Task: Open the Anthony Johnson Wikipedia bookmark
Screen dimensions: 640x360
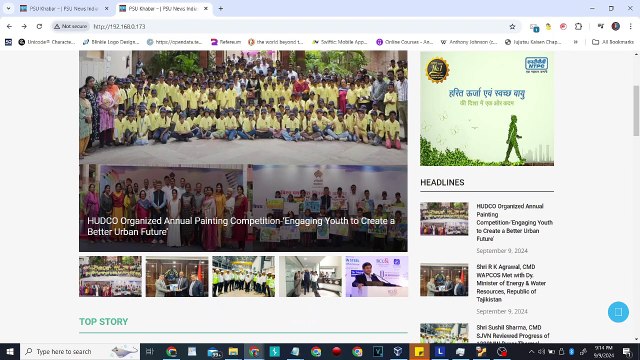Action: [469, 42]
